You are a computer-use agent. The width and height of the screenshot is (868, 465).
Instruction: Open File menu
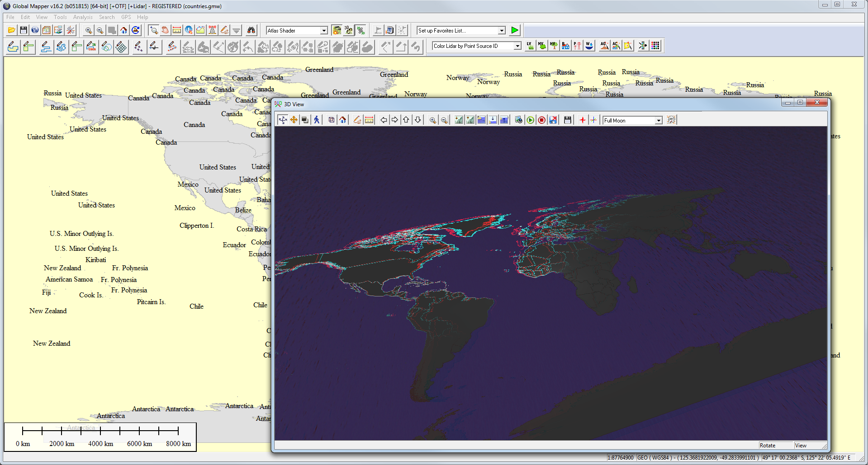(x=10, y=17)
